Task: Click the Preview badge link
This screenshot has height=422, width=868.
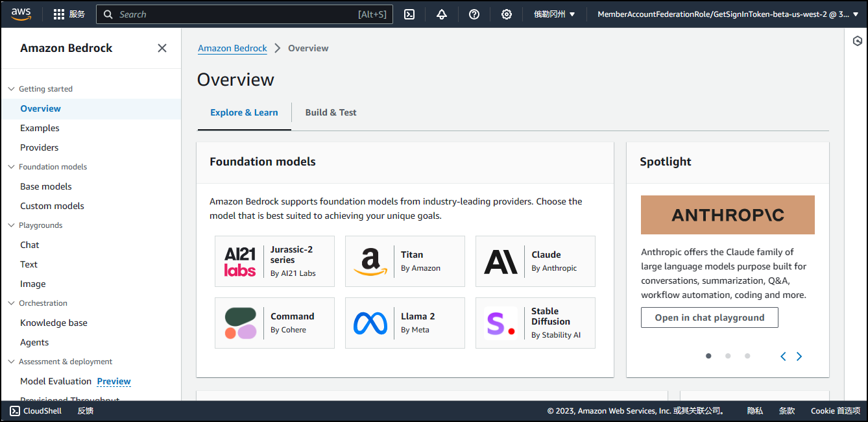Action: coord(114,381)
